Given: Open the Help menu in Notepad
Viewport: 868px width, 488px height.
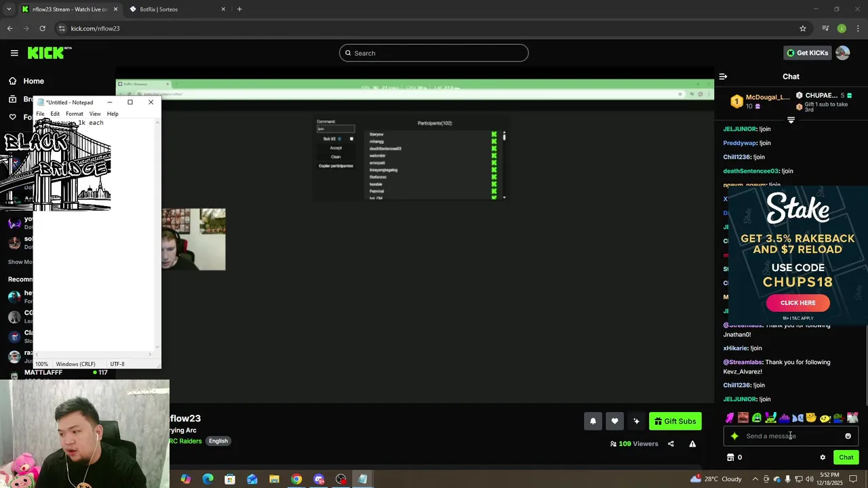Looking at the screenshot, I should (x=113, y=114).
